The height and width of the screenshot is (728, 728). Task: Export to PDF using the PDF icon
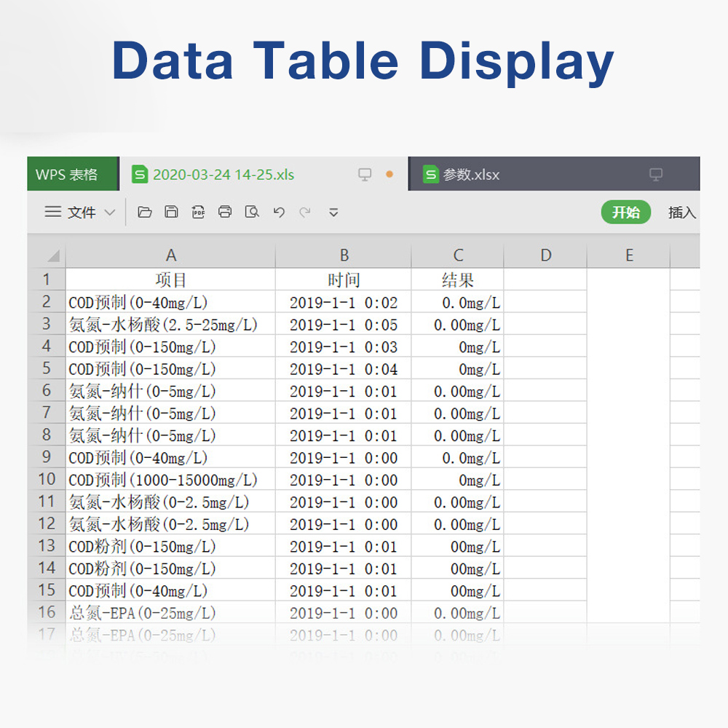tap(198, 212)
